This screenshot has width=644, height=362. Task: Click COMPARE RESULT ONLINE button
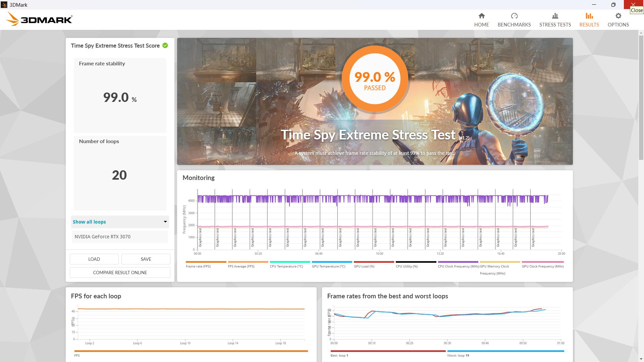tap(120, 273)
